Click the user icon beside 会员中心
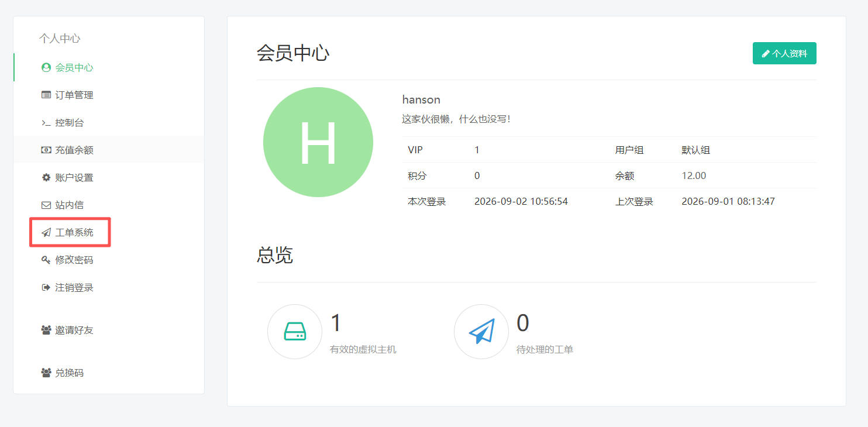 46,67
